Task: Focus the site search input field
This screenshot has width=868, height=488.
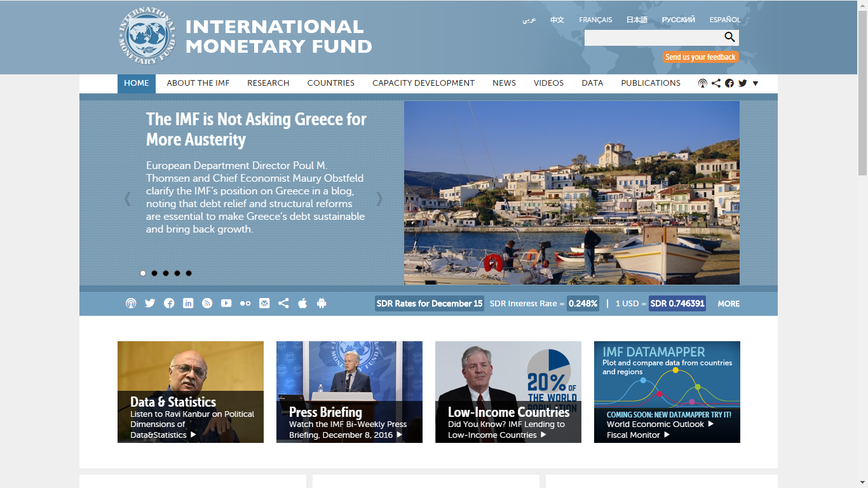Action: tap(653, 37)
